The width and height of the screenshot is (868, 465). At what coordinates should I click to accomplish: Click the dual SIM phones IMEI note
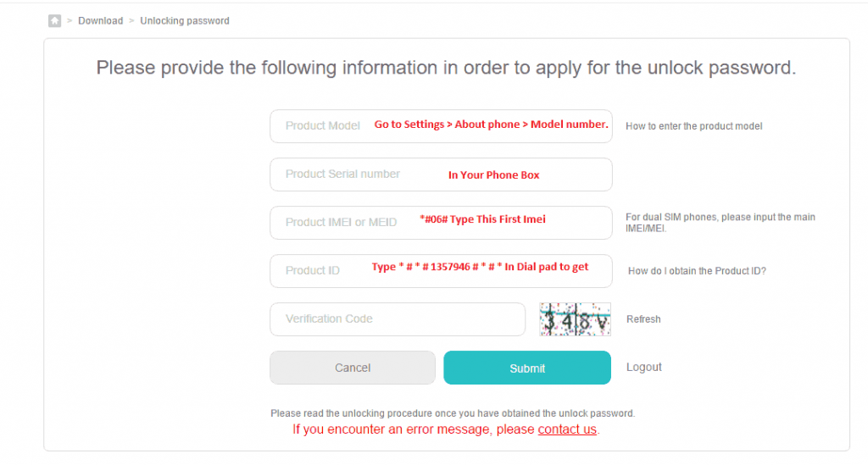[721, 222]
